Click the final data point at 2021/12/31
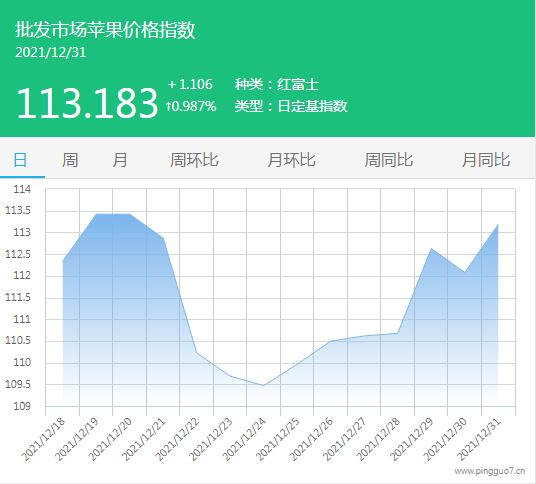This screenshot has height=484, width=536. tap(498, 225)
